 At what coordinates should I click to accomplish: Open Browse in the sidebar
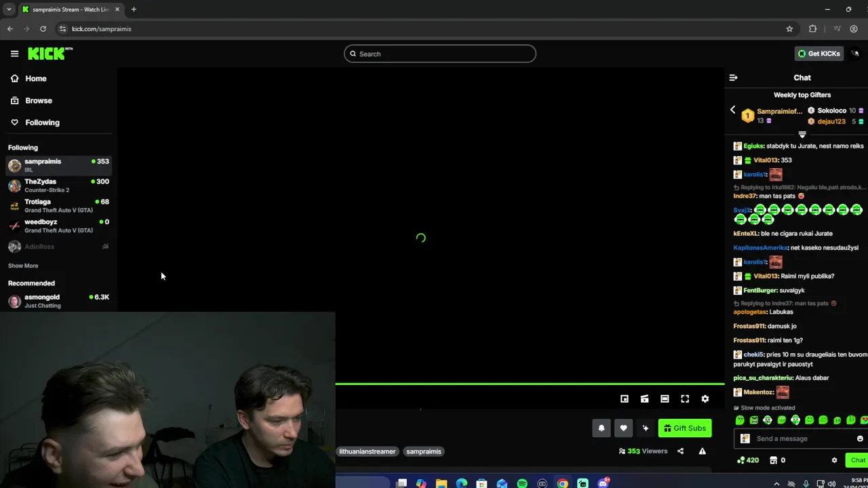pyautogui.click(x=38, y=100)
